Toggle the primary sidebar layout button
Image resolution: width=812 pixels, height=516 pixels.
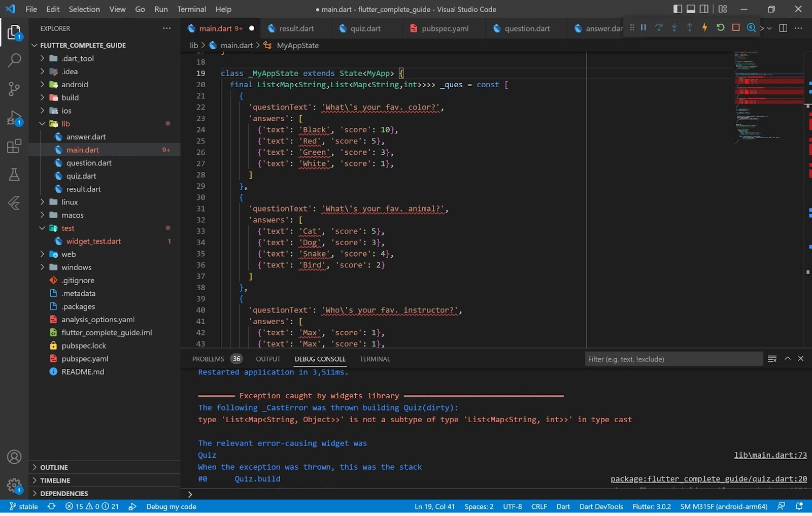pyautogui.click(x=678, y=9)
